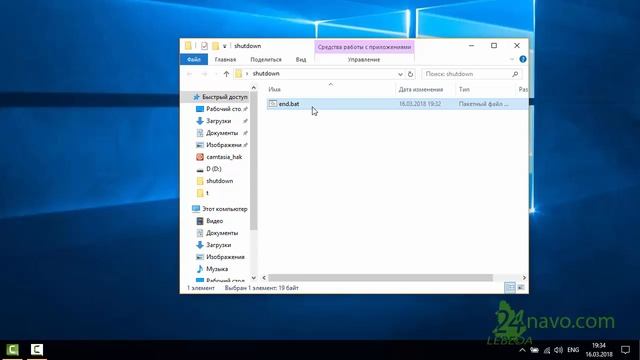Click the Пакетный файл type cell
Viewport: 640px width, 360px height.
484,104
